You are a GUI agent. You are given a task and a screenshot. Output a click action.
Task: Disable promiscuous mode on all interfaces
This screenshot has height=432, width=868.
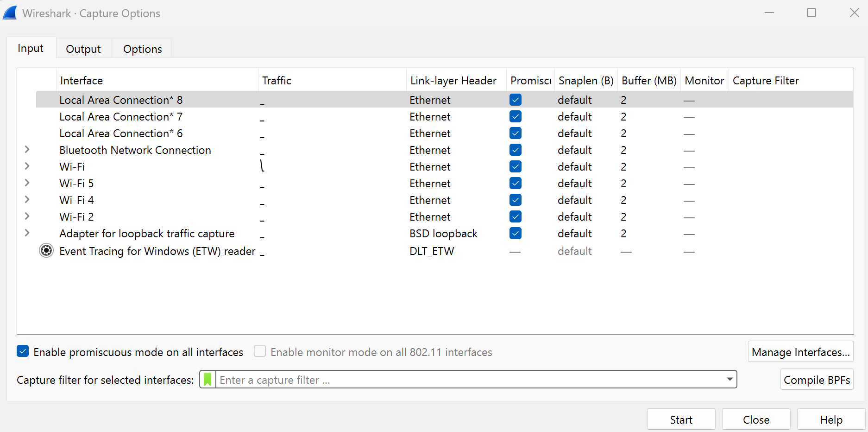[x=23, y=351]
